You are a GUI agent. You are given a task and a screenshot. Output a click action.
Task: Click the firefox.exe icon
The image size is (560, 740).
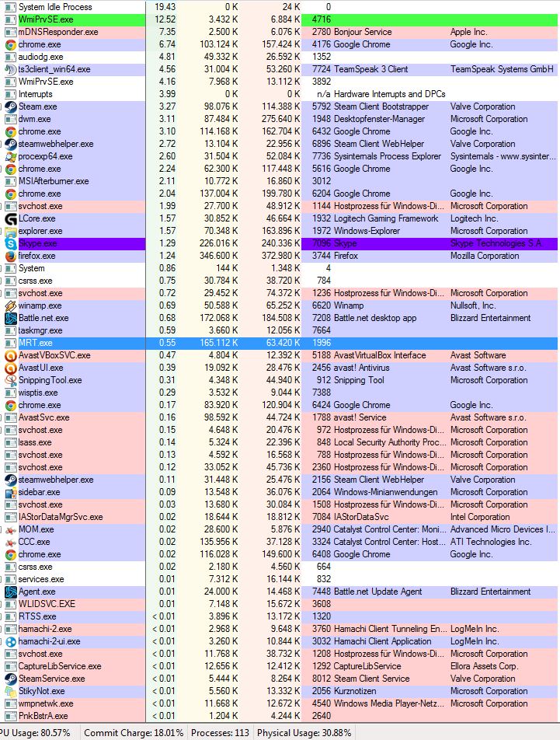[10, 256]
